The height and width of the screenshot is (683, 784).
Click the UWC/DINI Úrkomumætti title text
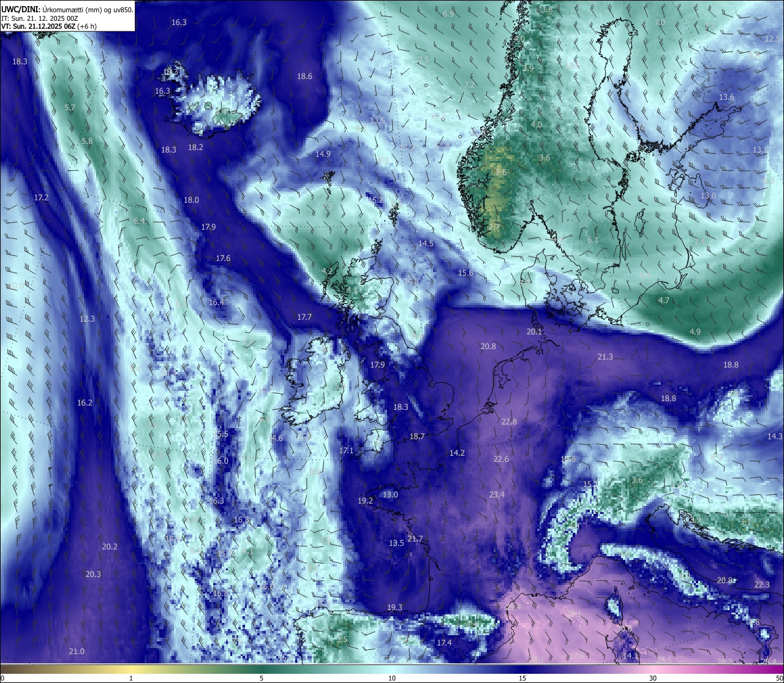point(67,10)
